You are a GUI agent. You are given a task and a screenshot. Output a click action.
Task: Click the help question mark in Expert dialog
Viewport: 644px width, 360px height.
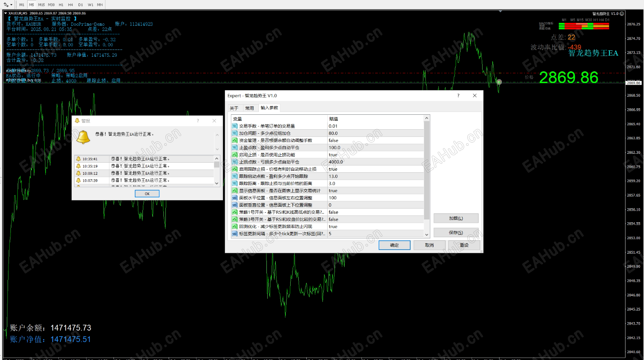point(458,96)
